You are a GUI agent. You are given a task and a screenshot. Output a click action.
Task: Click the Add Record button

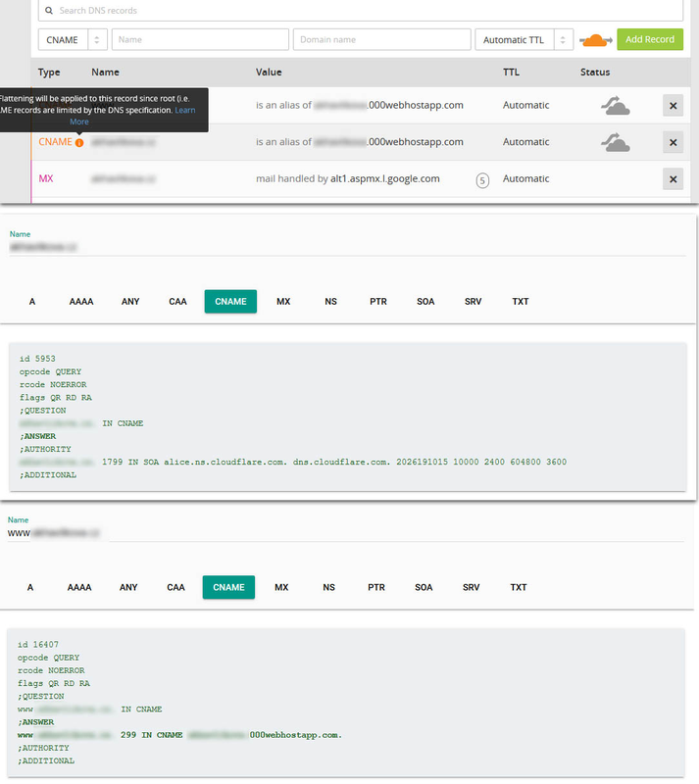(650, 40)
